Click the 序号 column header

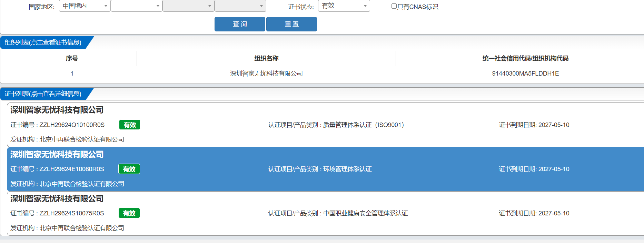pyautogui.click(x=72, y=58)
